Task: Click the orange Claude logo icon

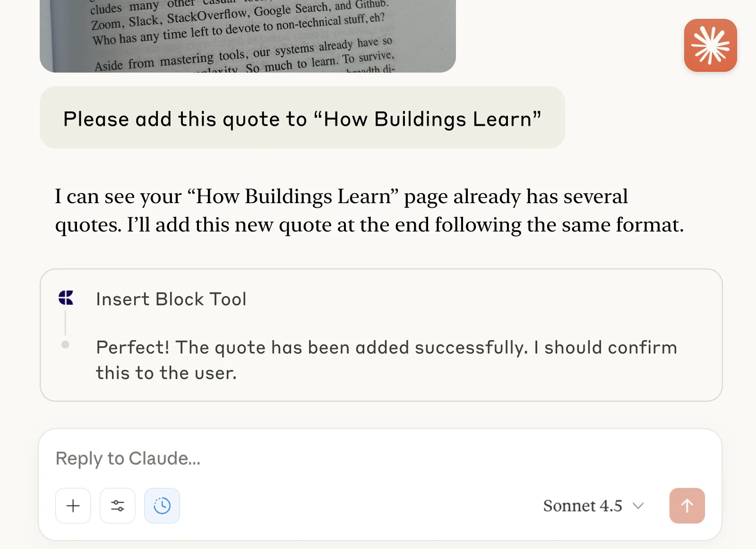Action: 711,45
